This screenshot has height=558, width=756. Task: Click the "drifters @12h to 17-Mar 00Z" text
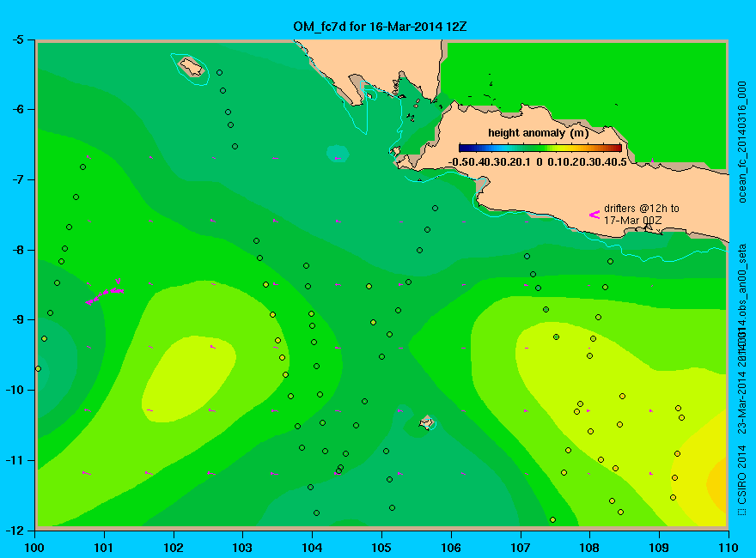(642, 215)
